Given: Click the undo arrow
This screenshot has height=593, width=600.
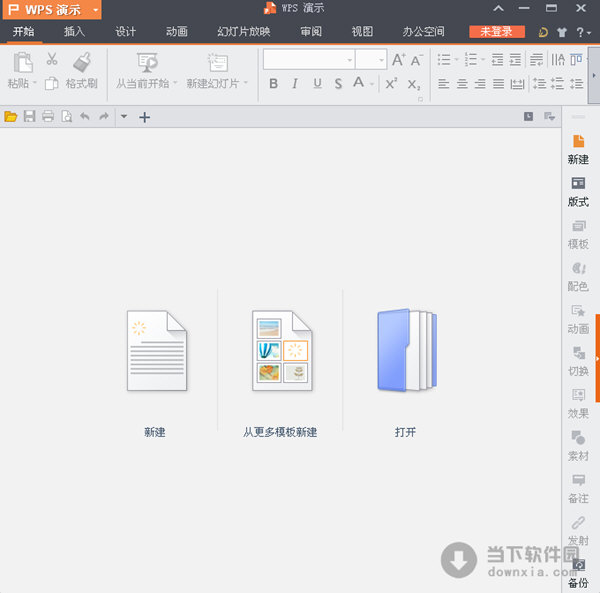Looking at the screenshot, I should pos(85,116).
